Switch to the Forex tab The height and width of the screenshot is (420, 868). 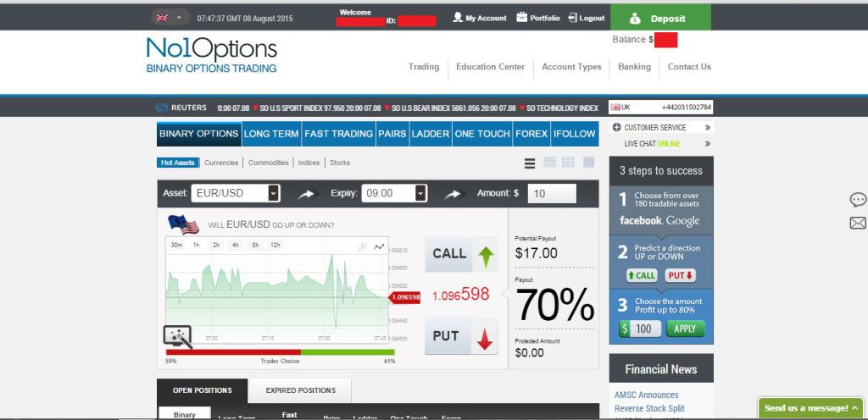click(531, 134)
